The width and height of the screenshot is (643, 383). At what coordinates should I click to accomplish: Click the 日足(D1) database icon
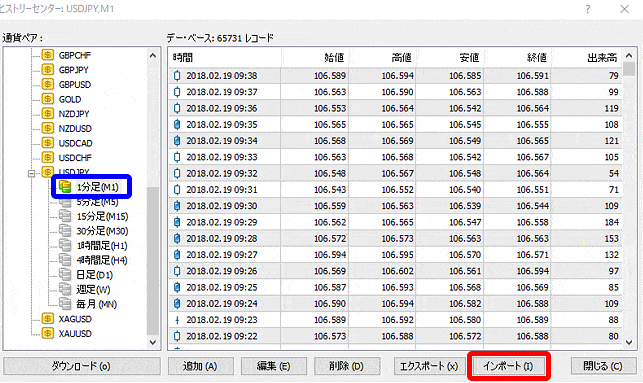tap(65, 275)
